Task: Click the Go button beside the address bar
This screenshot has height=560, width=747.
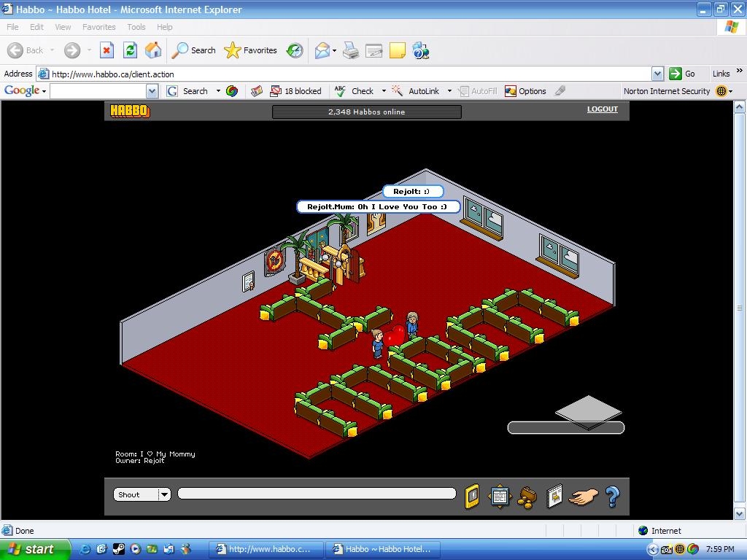Action: 682,74
